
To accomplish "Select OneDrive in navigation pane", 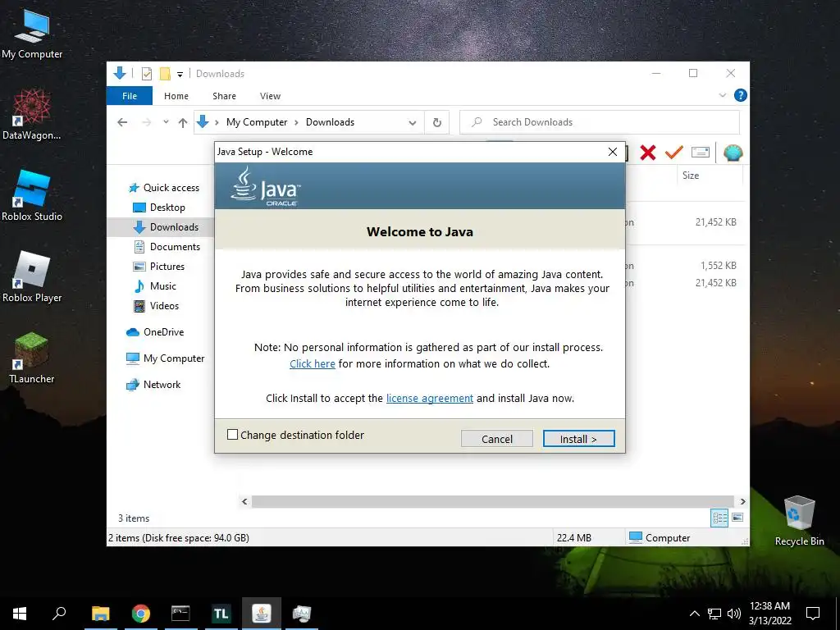I will click(x=155, y=332).
